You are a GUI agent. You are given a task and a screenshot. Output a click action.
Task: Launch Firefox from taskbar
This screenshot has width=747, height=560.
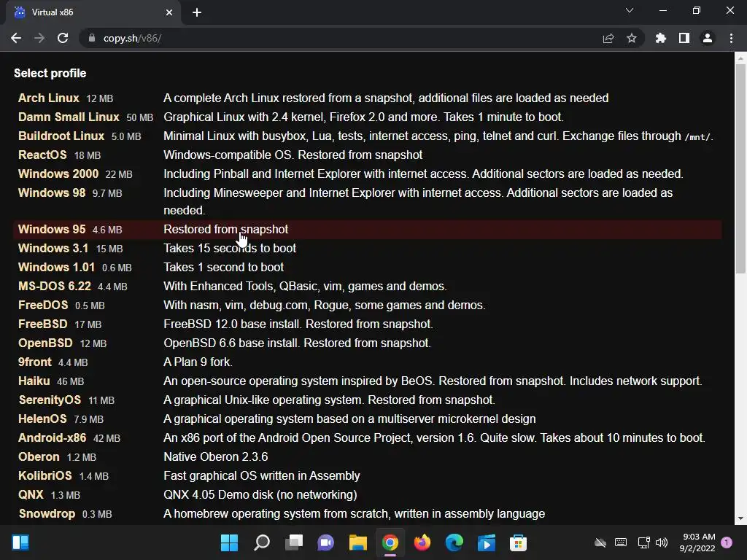[422, 542]
